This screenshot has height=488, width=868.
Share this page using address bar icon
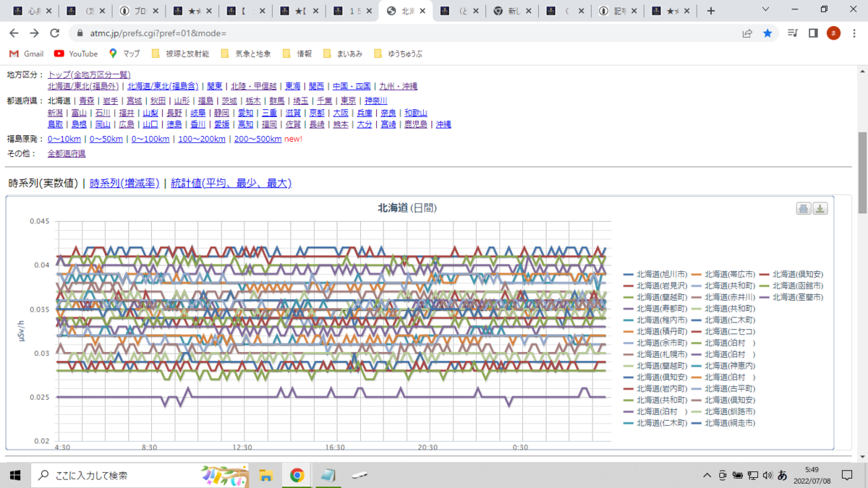[x=747, y=33]
